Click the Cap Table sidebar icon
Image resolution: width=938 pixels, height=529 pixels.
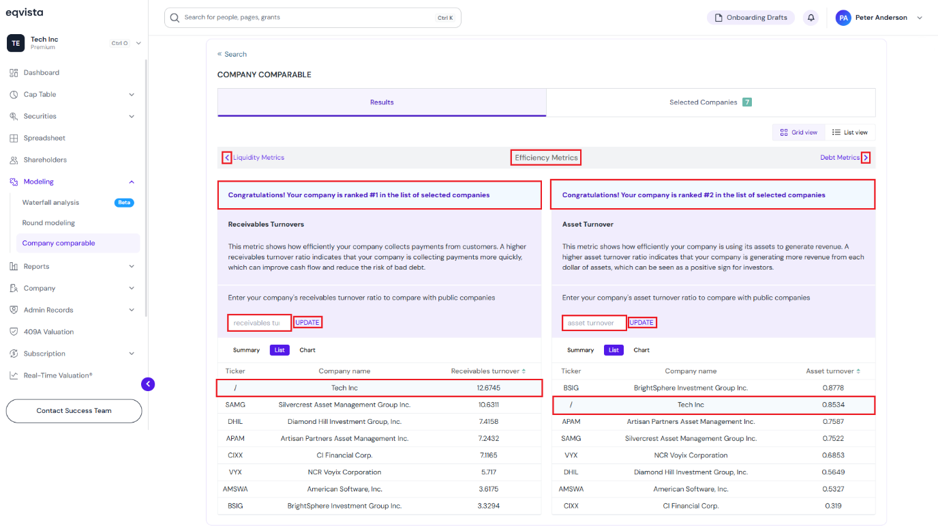(x=14, y=95)
